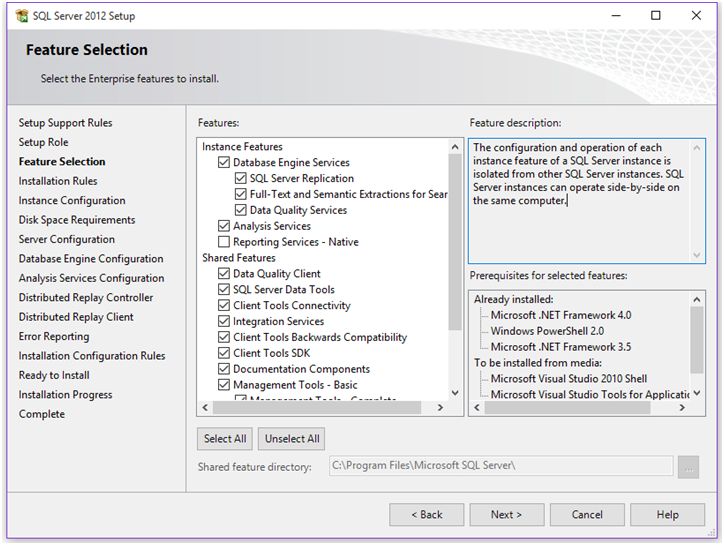The height and width of the screenshot is (545, 724).
Task: Enable Reporting Services - Native
Action: point(224,242)
